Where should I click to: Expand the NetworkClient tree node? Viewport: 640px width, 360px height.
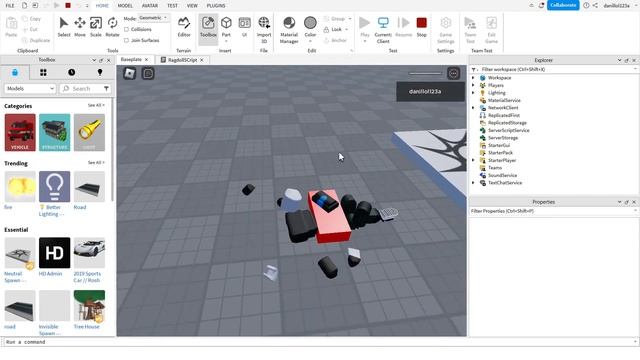473,108
